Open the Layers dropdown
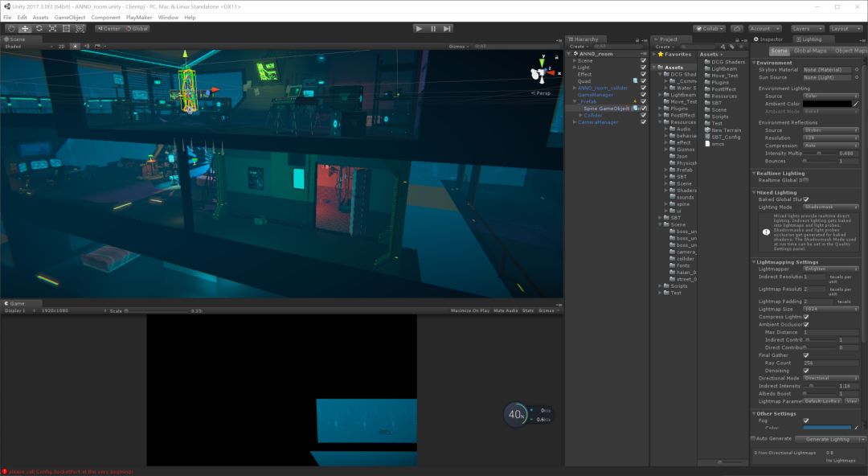 click(x=806, y=28)
